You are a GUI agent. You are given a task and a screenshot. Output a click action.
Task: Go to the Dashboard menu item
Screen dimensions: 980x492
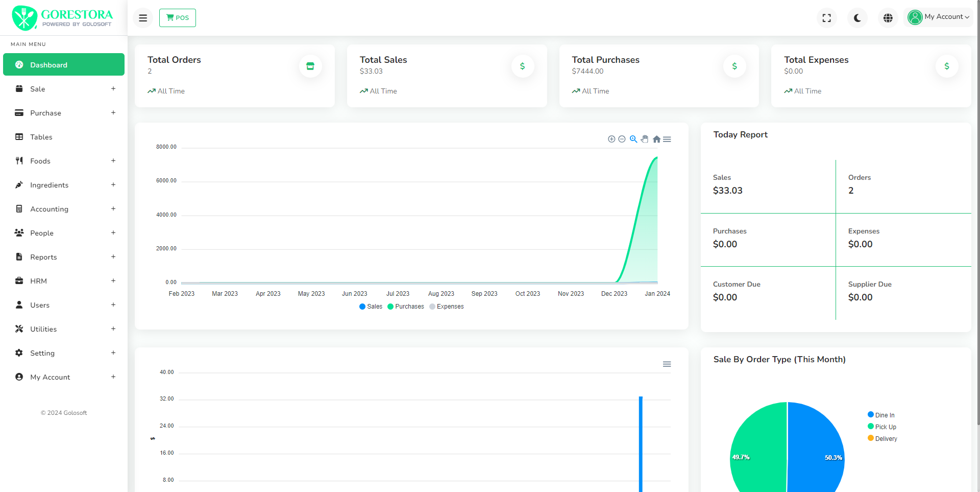pos(64,65)
